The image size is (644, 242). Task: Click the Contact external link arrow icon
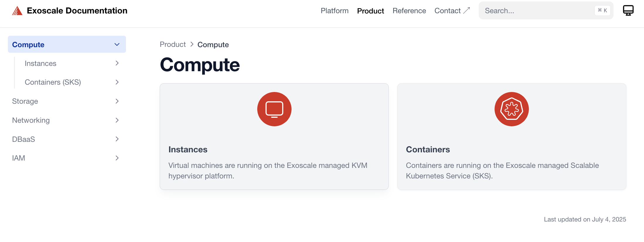[x=467, y=11]
